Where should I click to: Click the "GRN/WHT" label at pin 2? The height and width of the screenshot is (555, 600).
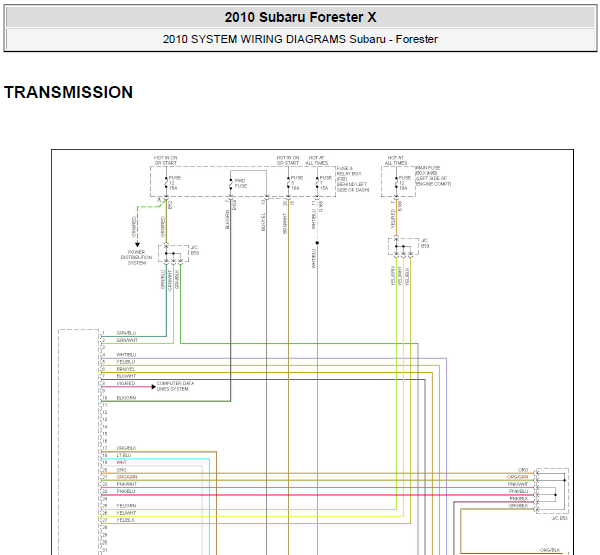coord(127,340)
